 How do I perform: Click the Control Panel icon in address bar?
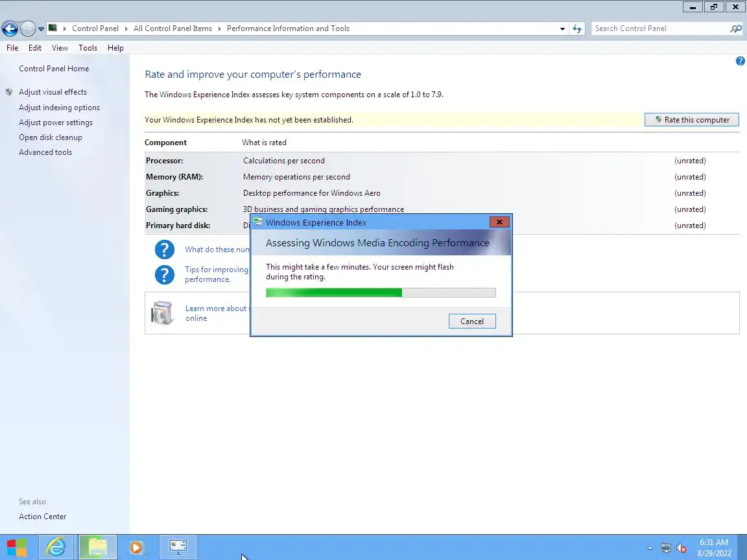53,28
